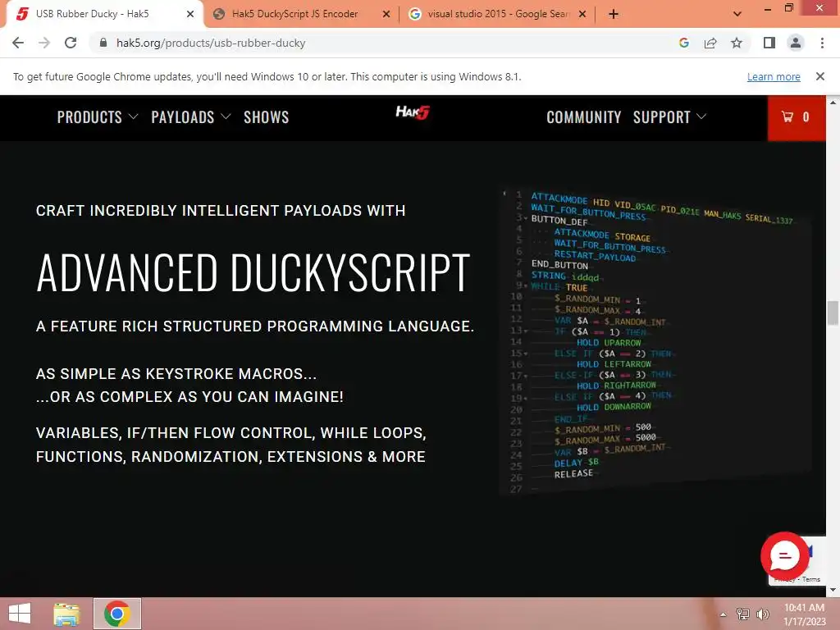Click the ADVANCED DUCKYSCRIPT heading
This screenshot has width=840, height=630.
click(x=253, y=272)
